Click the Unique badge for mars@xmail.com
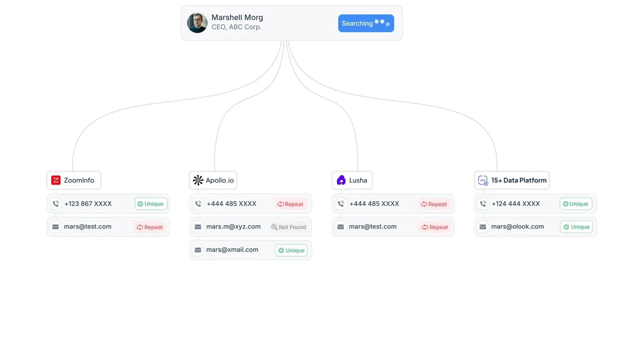 click(291, 250)
